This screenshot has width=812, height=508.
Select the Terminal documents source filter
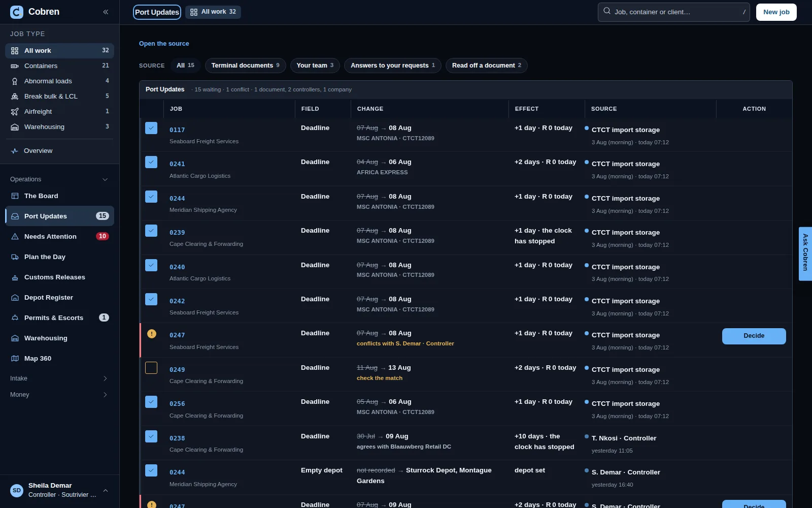coord(245,66)
